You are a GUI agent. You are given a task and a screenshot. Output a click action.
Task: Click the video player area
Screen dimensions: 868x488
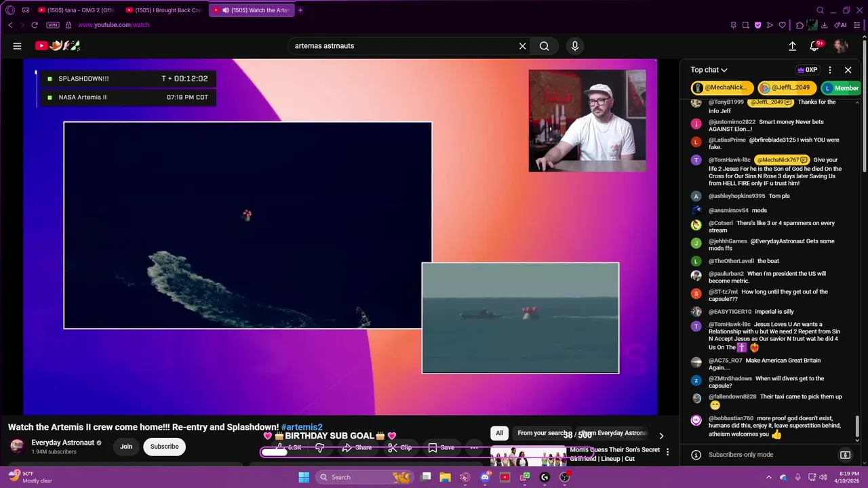point(340,237)
